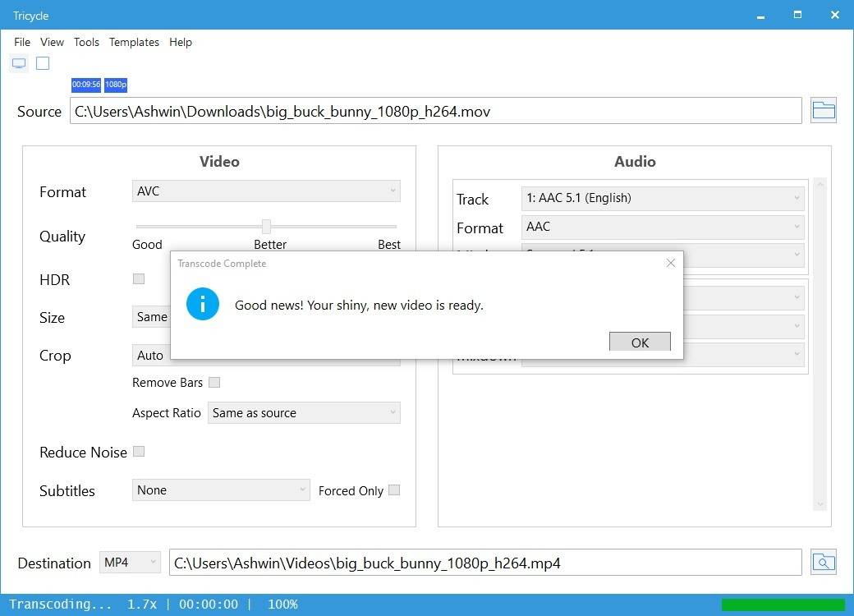Enable the Remove Bars checkbox
854x616 pixels.
point(214,383)
